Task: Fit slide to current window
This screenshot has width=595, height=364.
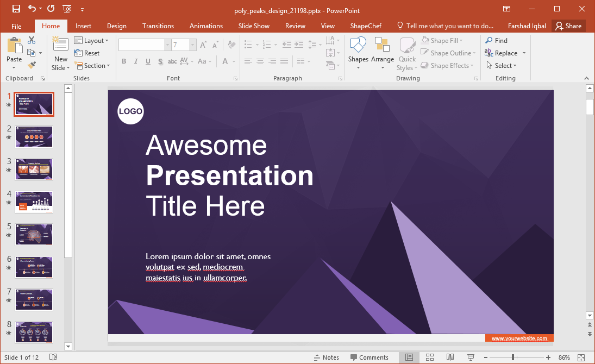Action: pyautogui.click(x=581, y=357)
